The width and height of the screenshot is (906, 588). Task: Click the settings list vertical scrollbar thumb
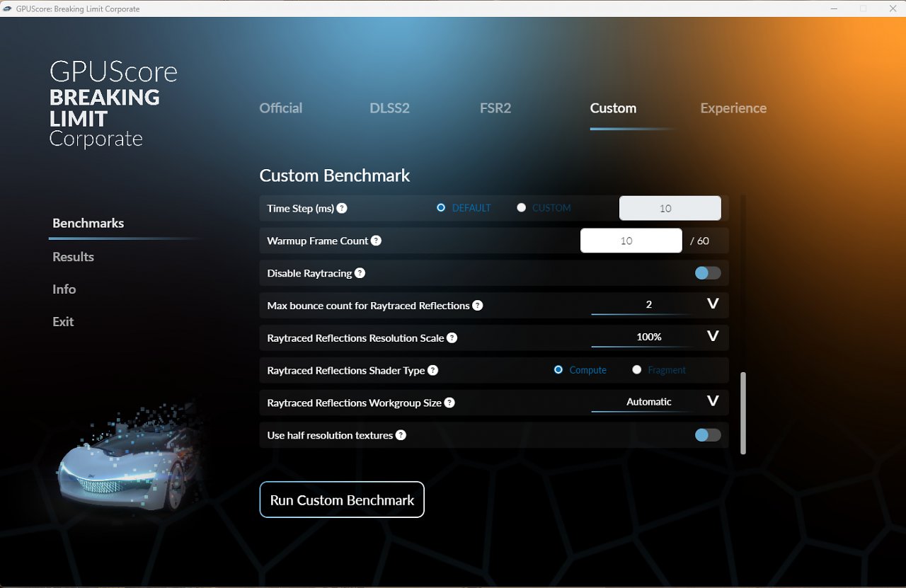click(743, 413)
